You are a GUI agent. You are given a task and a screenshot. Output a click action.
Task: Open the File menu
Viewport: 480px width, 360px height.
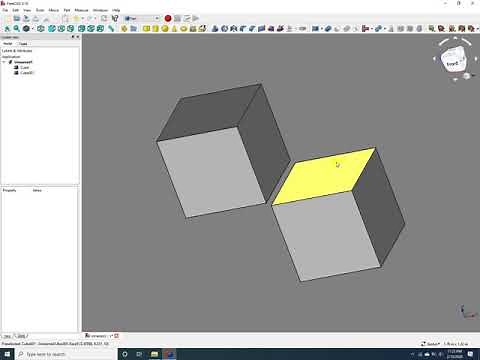(5, 10)
